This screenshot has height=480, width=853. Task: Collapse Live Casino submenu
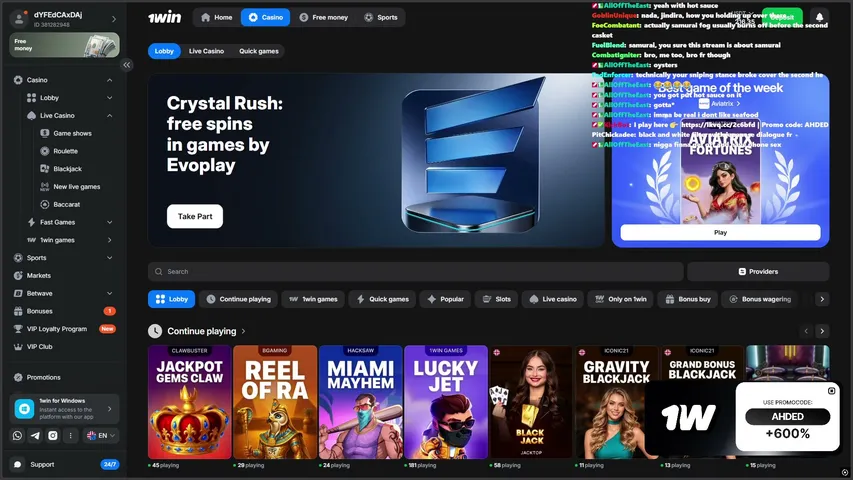pos(110,115)
